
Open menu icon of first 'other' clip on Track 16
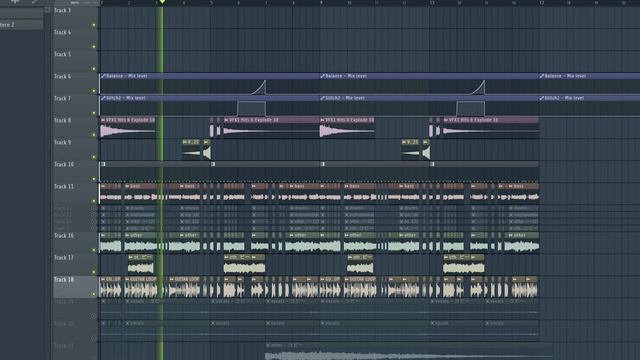coord(128,235)
